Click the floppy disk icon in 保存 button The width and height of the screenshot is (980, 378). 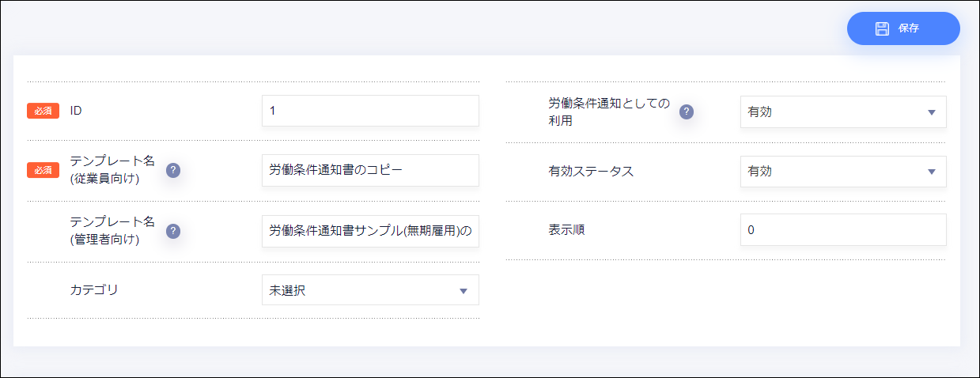pyautogui.click(x=882, y=28)
